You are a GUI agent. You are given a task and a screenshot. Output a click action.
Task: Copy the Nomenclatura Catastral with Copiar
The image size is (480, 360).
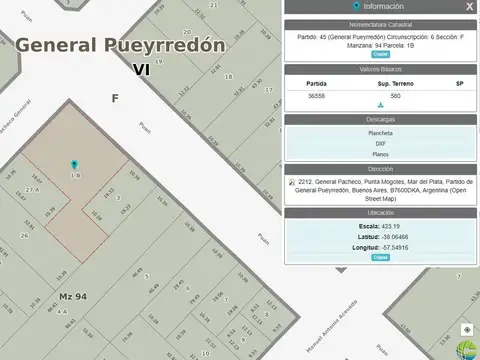[x=380, y=54]
